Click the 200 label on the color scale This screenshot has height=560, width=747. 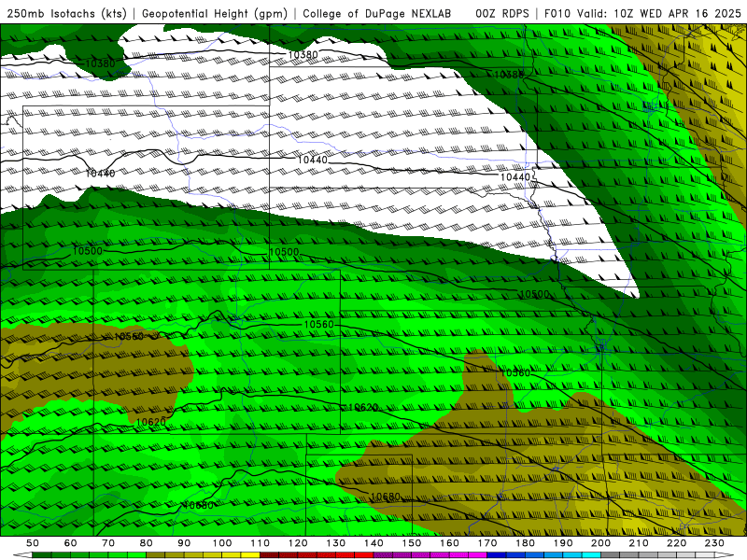tap(600, 543)
